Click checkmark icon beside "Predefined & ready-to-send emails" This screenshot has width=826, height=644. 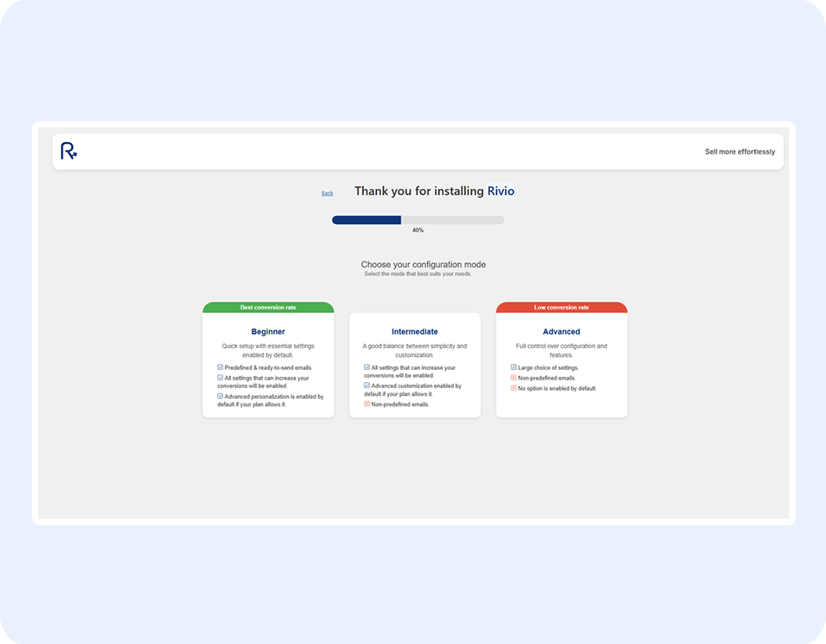(219, 368)
